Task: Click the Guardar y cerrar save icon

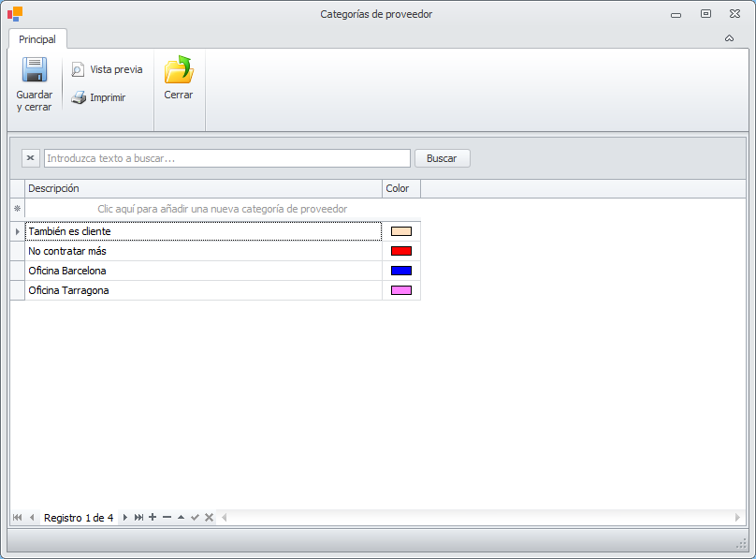Action: [35, 70]
